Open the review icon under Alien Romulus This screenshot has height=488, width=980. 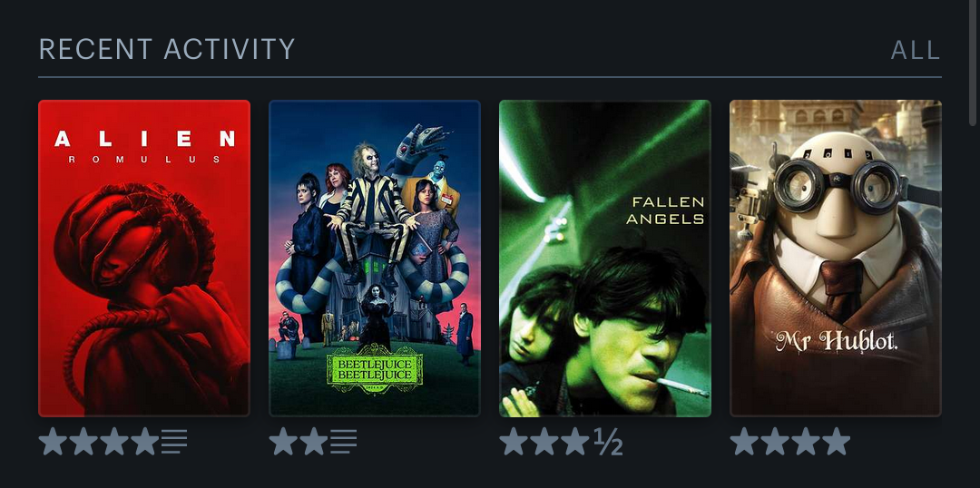point(174,442)
